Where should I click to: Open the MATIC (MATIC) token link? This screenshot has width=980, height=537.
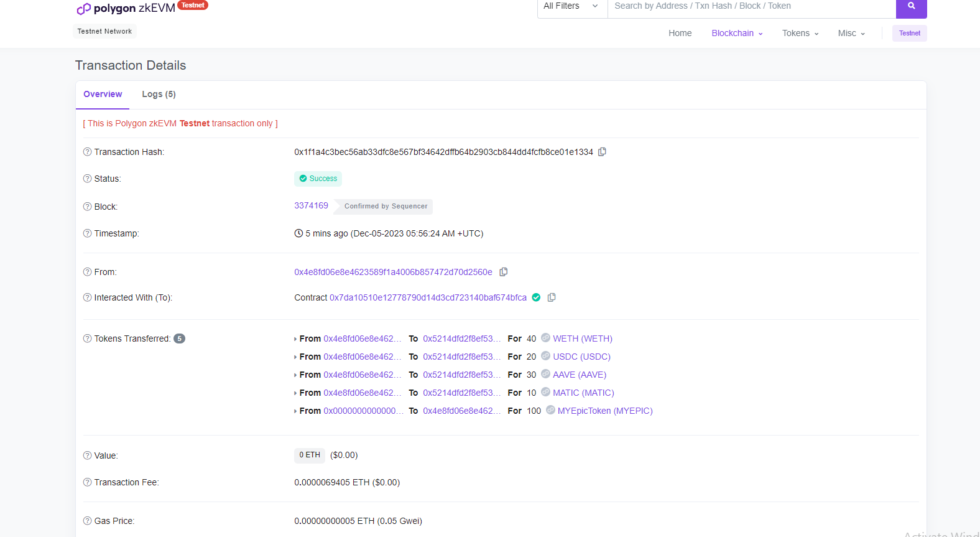click(583, 393)
